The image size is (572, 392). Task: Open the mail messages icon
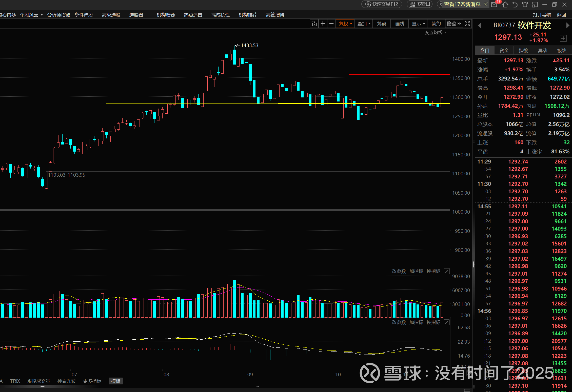494,4
